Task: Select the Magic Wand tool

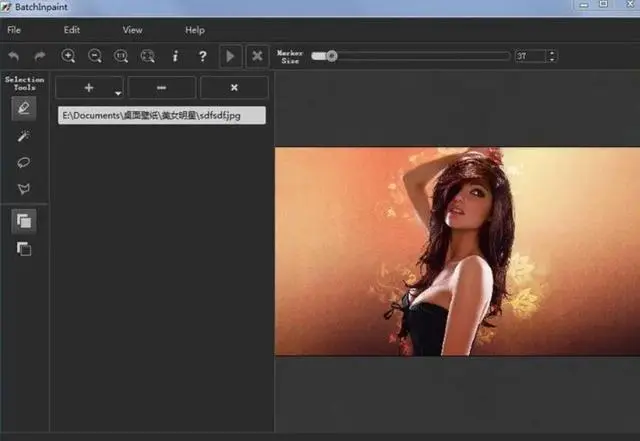Action: (24, 136)
